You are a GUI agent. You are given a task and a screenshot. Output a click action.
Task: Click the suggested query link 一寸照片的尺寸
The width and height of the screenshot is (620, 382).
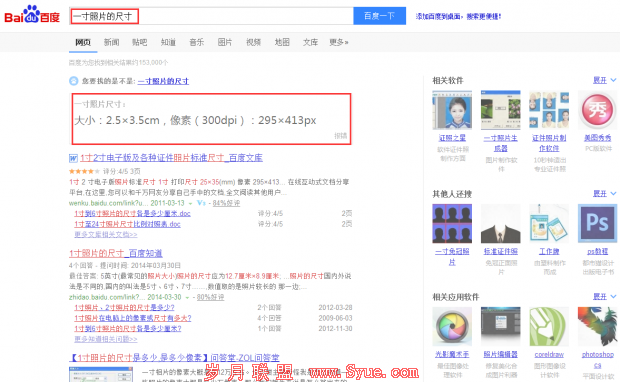pos(163,81)
